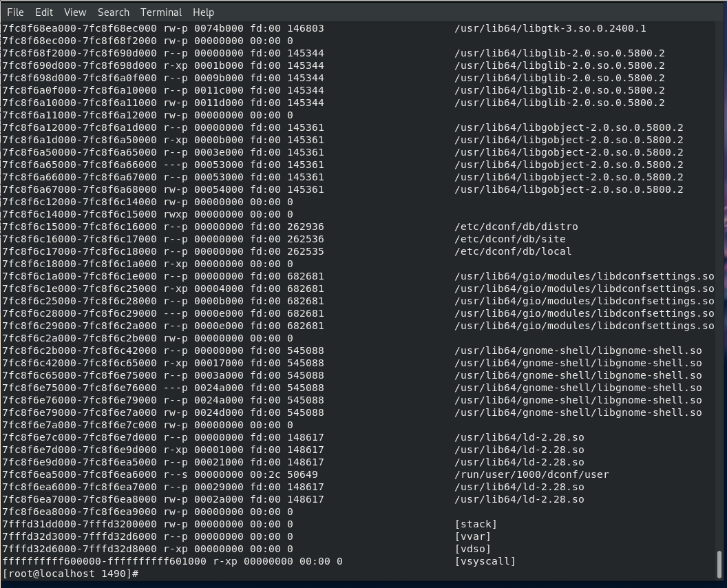Image resolution: width=727 pixels, height=588 pixels.
Task: Open the Edit menu
Action: [44, 12]
